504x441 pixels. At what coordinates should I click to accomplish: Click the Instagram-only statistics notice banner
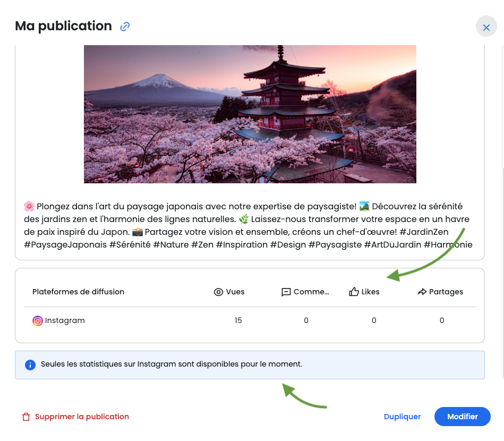click(x=250, y=365)
